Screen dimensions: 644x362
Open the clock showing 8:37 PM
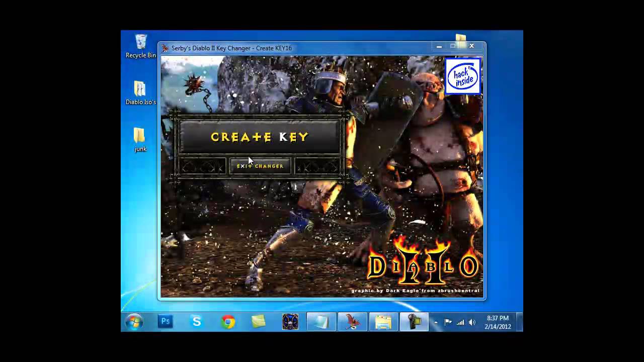point(498,322)
